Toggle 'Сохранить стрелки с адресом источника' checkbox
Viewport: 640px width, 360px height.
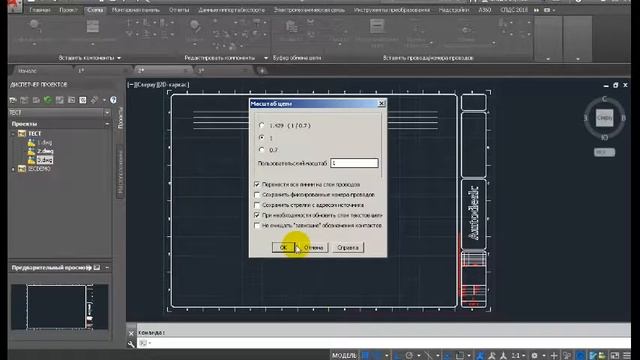pyautogui.click(x=257, y=205)
